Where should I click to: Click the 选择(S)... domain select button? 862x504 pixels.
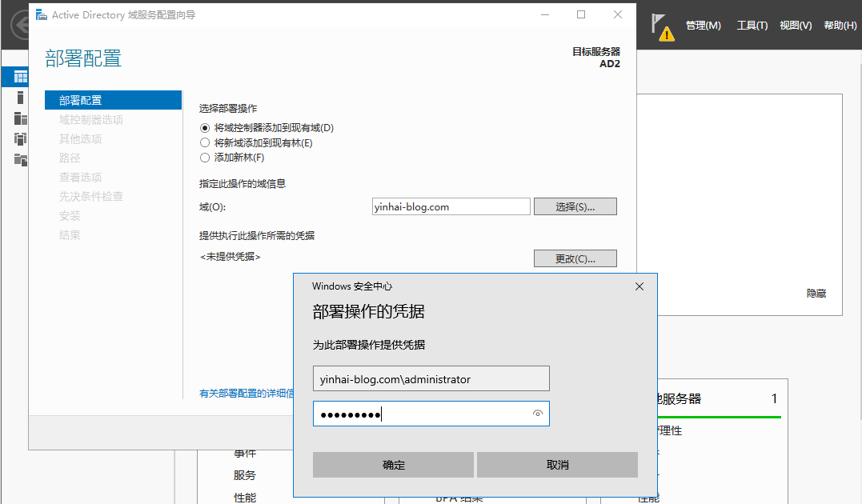[x=575, y=206]
